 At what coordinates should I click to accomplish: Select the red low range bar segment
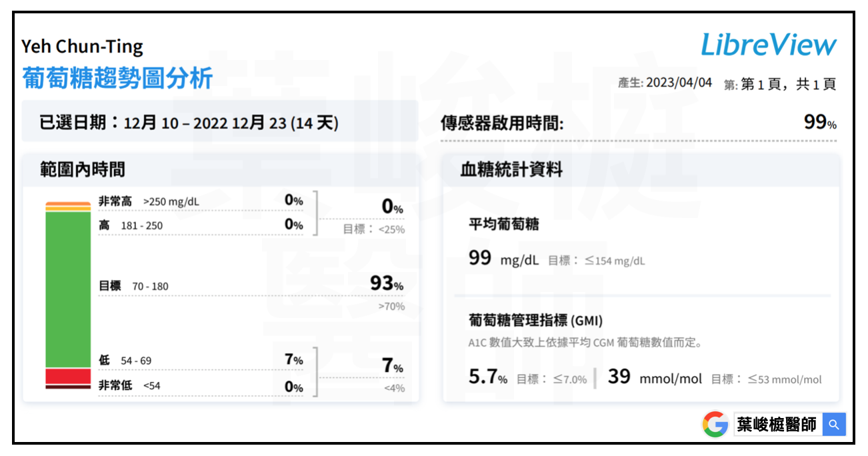67,376
